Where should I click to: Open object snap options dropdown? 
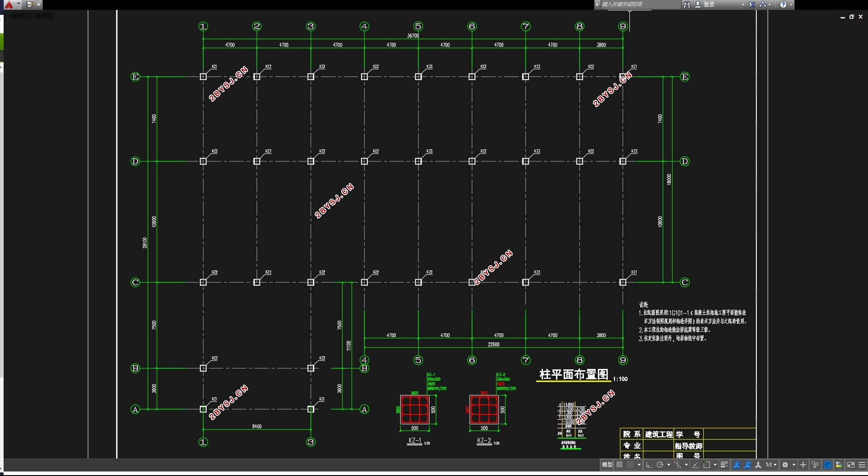coord(715,465)
